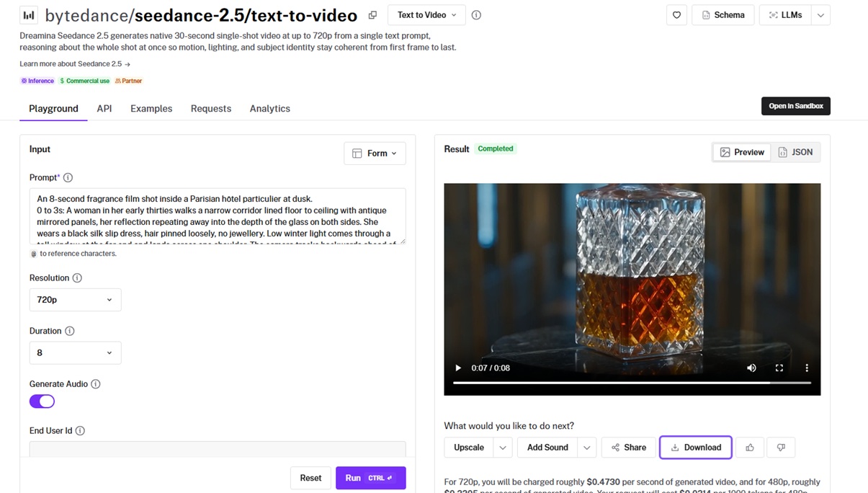The height and width of the screenshot is (493, 868).
Task: Switch result view to JSON
Action: point(795,152)
